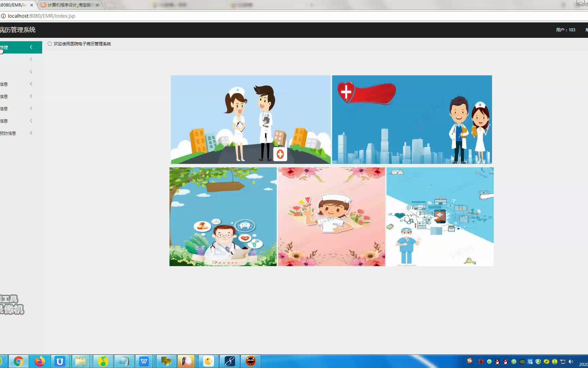Expand the highlighted 管理 sidebar menu
This screenshot has height=368, width=588.
click(x=20, y=47)
